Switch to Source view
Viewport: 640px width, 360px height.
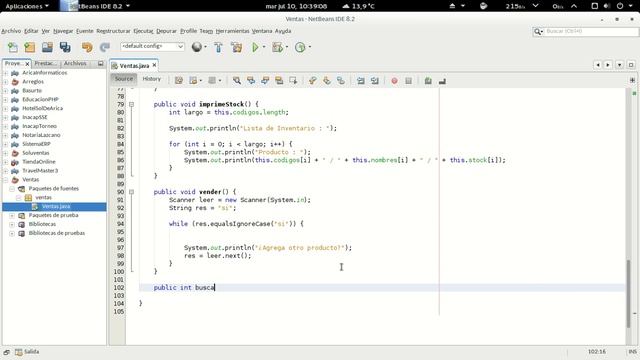(124, 79)
